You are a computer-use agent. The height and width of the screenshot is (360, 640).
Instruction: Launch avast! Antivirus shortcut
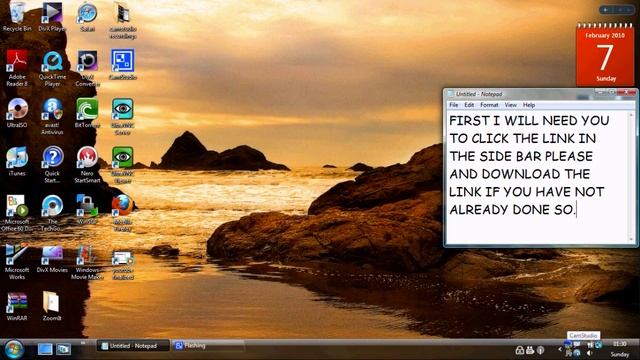[52, 116]
